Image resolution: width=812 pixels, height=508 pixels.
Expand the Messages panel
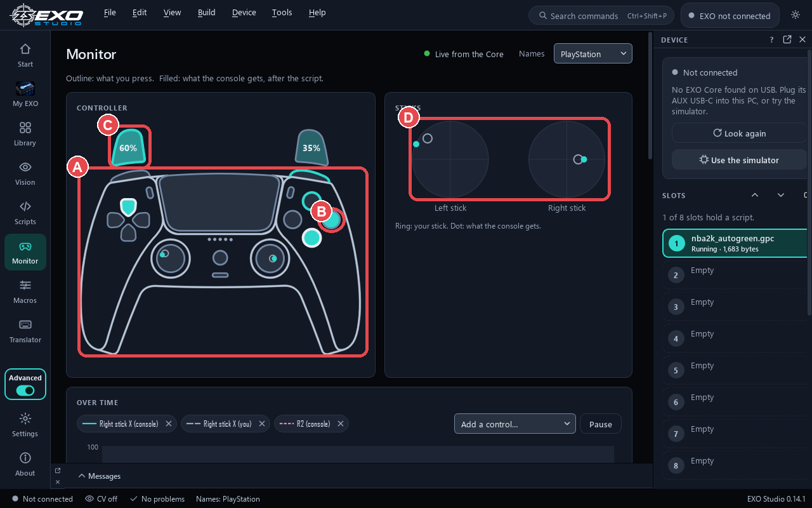(99, 476)
